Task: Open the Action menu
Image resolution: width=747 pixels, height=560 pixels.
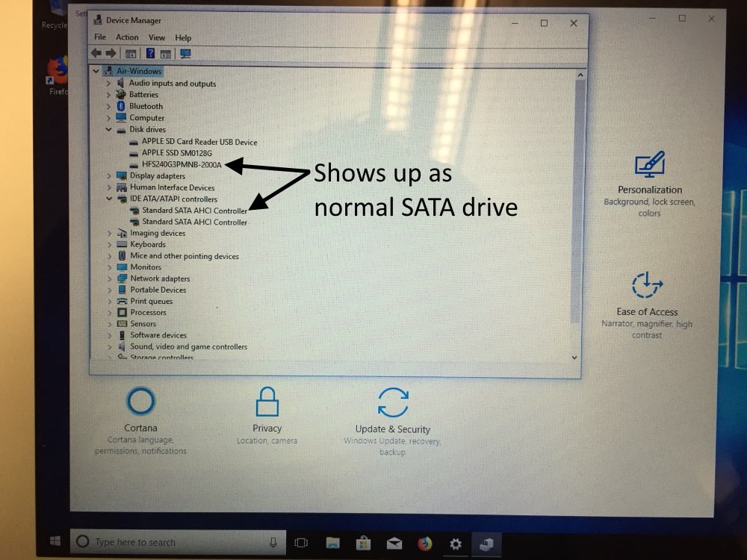Action: [x=127, y=37]
